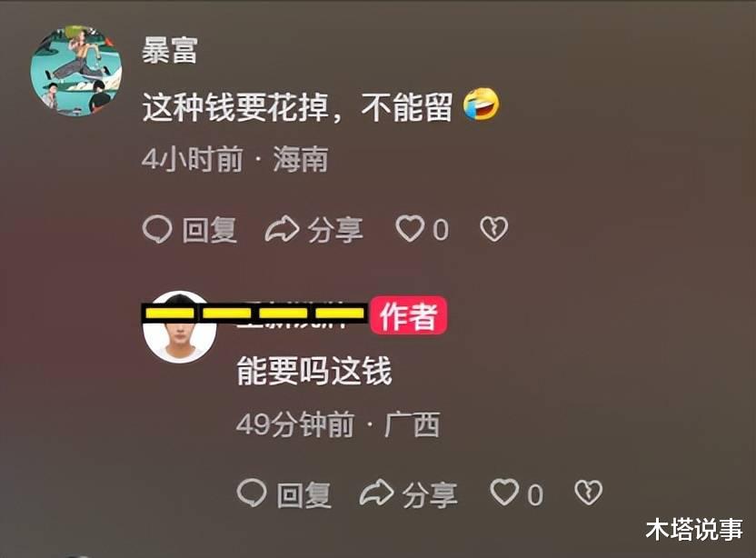Select the reply text 能要吗这钱
This screenshot has width=756, height=558.
(313, 371)
